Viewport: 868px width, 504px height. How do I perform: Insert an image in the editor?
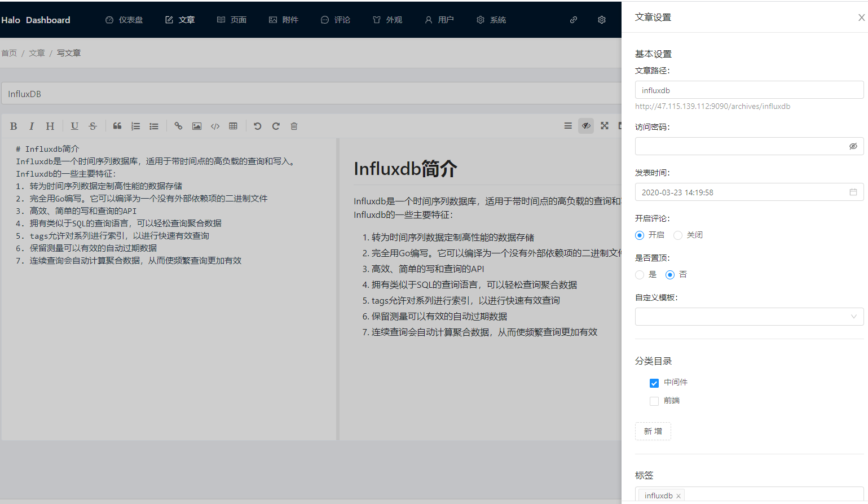point(197,126)
